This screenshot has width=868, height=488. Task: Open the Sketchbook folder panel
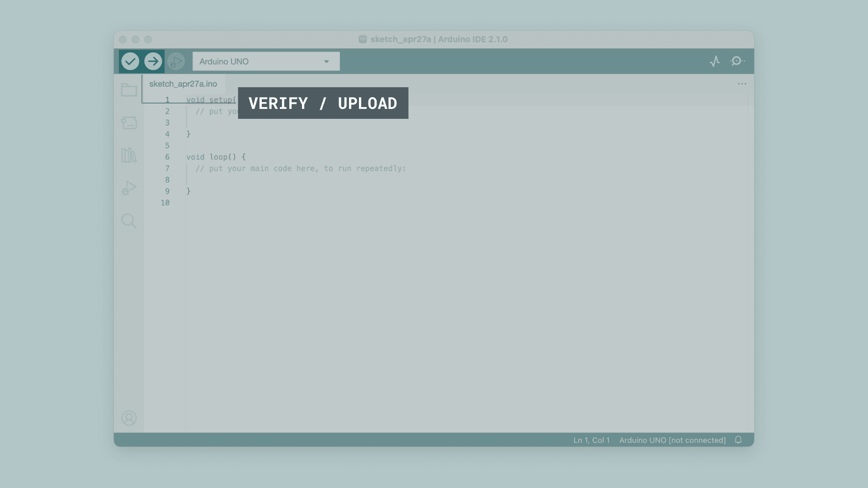coord(129,90)
